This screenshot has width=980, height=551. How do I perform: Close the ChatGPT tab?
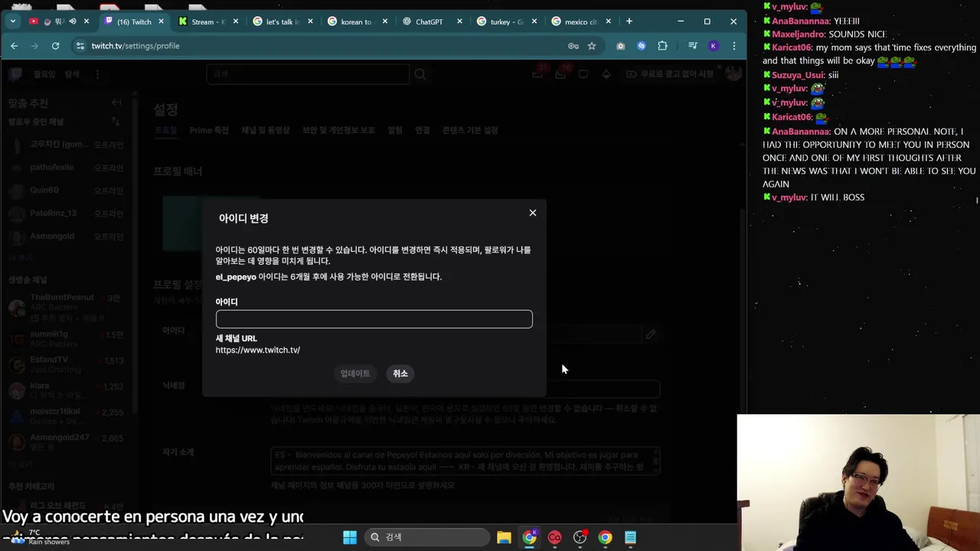coord(459,21)
